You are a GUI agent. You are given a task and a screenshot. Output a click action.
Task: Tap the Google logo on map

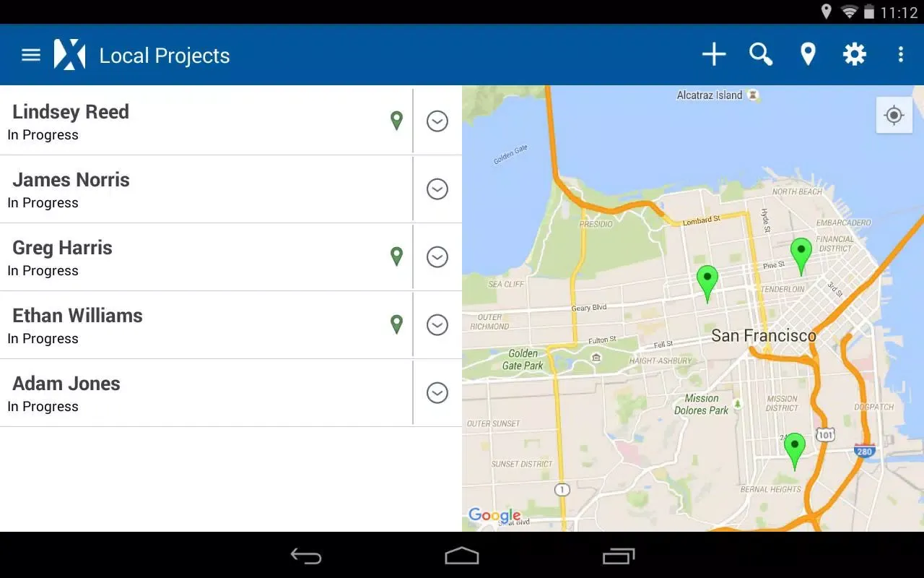(x=494, y=515)
